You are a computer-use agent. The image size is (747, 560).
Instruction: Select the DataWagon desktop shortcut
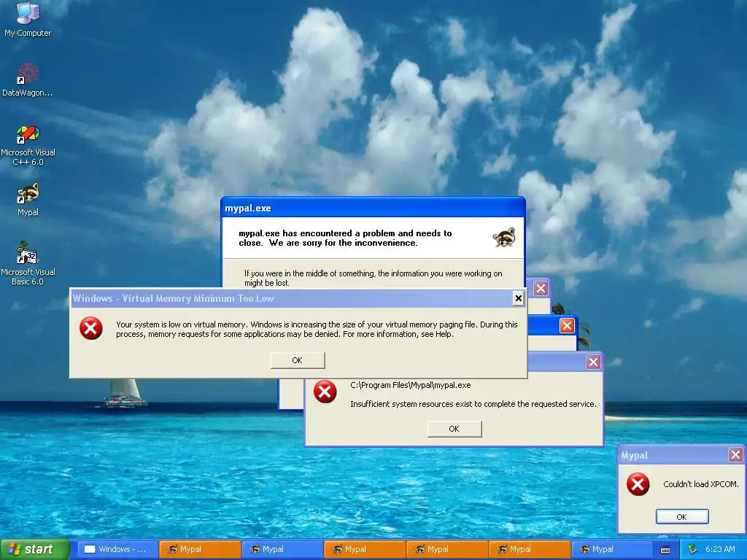coord(28,79)
